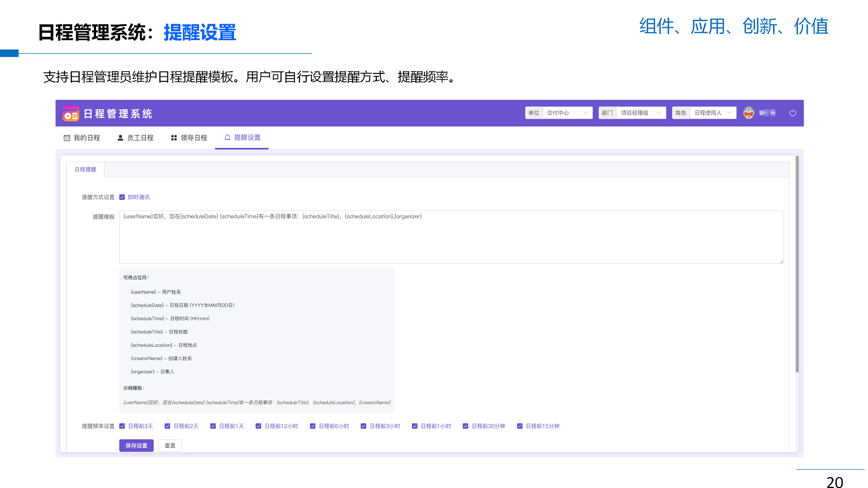Disable the 日程前15分钟 reminder checkbox
868x488 pixels.
point(520,426)
